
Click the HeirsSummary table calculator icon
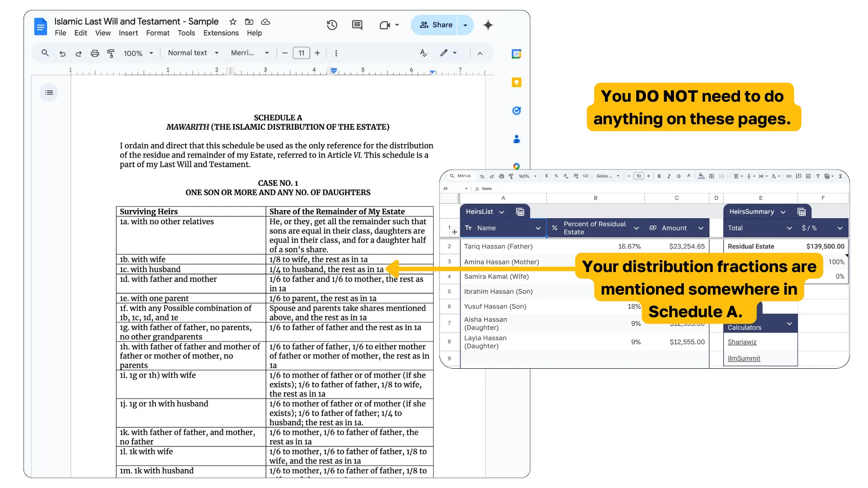coord(802,212)
